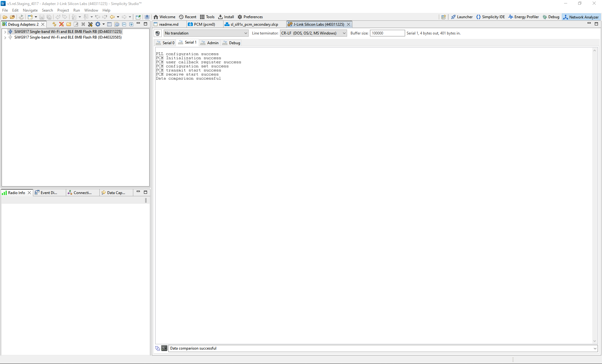The height and width of the screenshot is (364, 602).
Task: Click the blue gear settings icon
Action: 98,24
